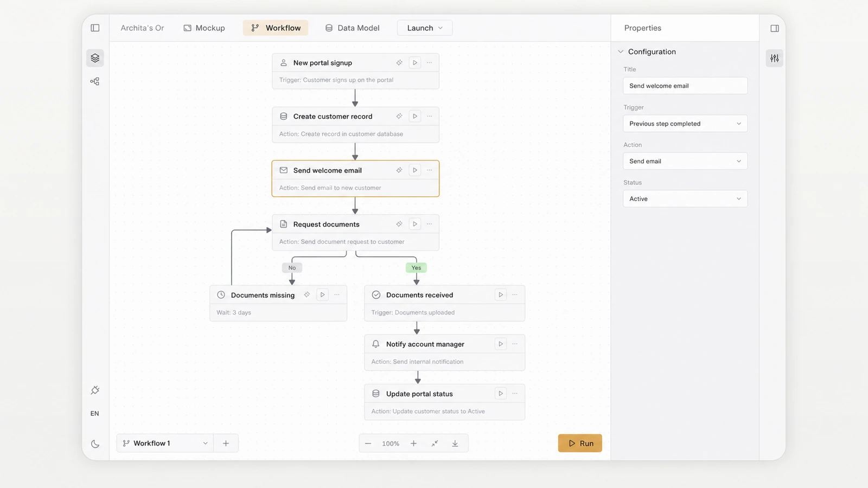
Task: Click the Archita's Or project name
Action: 142,28
